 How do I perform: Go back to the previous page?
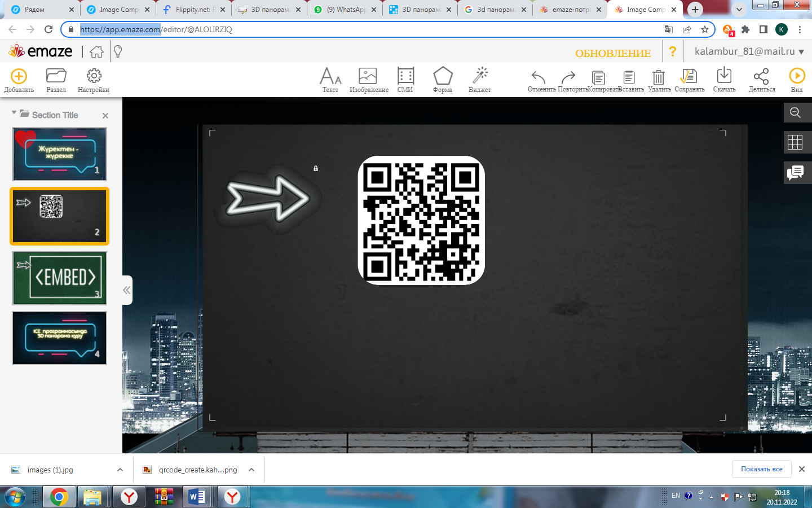pyautogui.click(x=12, y=29)
